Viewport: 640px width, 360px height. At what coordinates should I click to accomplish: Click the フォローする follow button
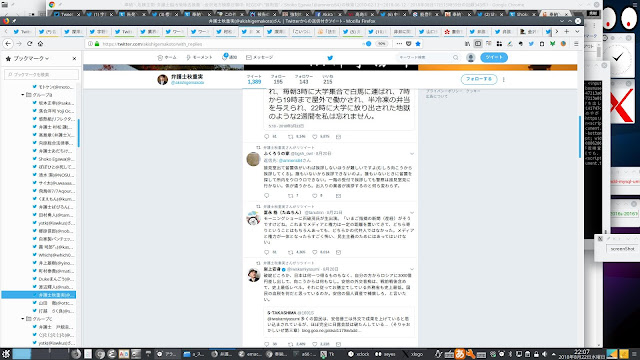(479, 79)
